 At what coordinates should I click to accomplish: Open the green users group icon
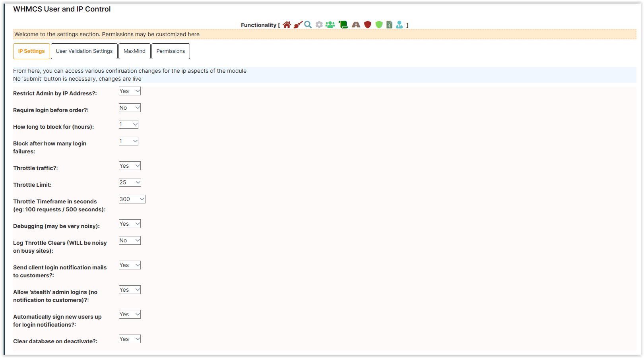[x=330, y=25]
